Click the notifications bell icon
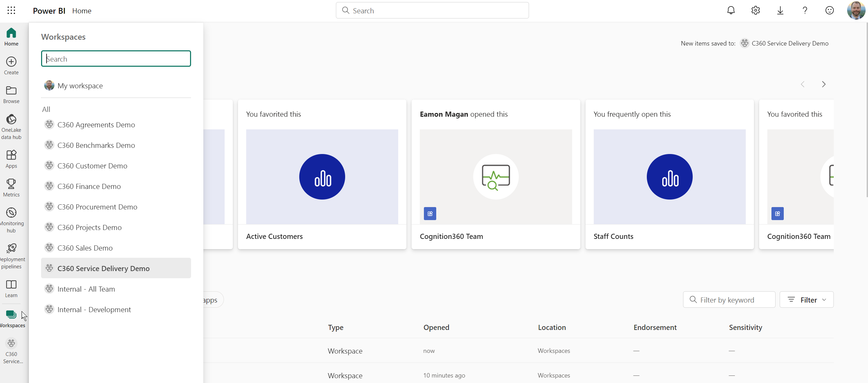This screenshot has height=383, width=868. (731, 11)
